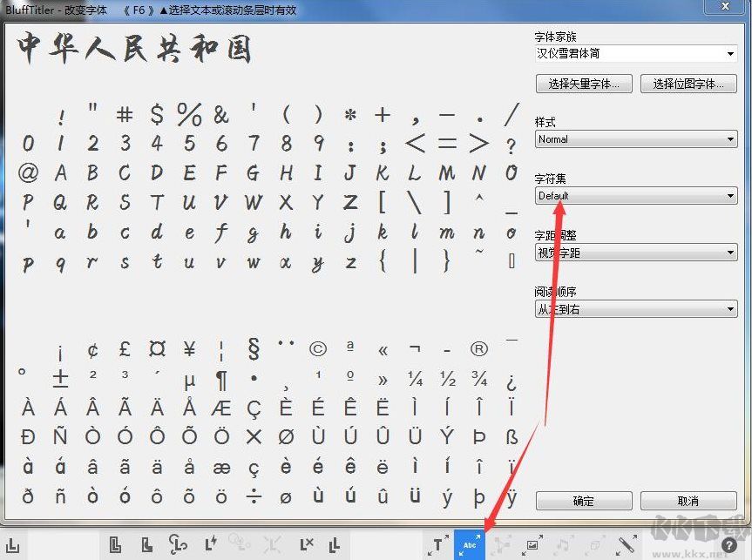Open the 阅读顺序 reading order dropdown
This screenshot has width=752, height=560.
tap(635, 308)
